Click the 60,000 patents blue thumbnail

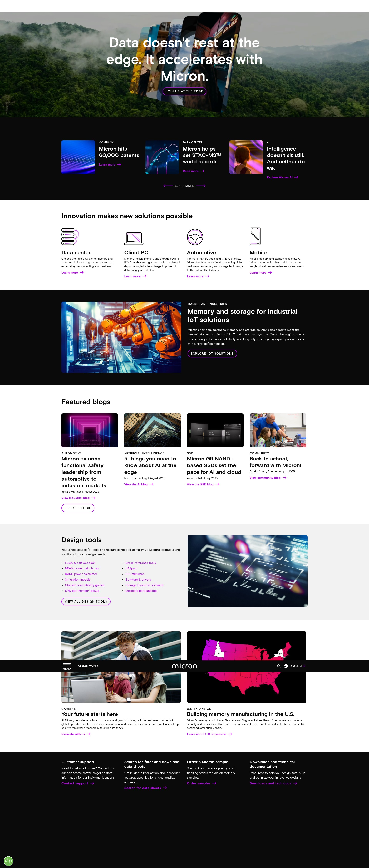point(78,157)
